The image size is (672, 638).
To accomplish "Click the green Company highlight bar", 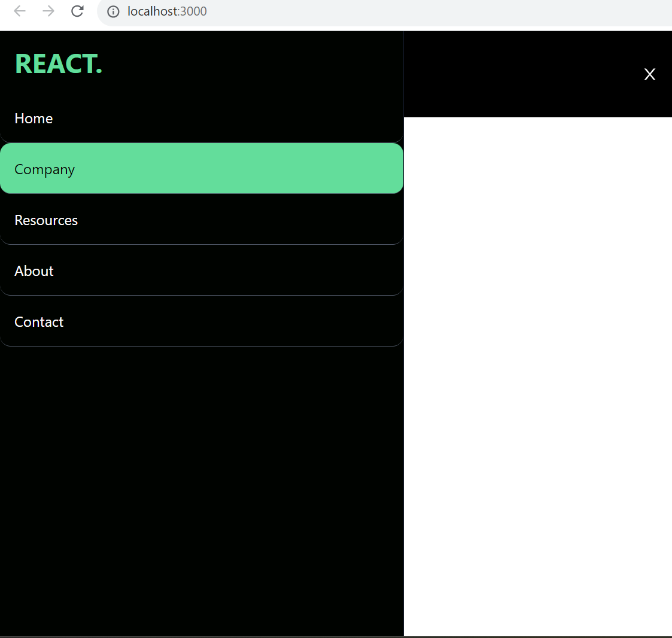I will 202,168.
